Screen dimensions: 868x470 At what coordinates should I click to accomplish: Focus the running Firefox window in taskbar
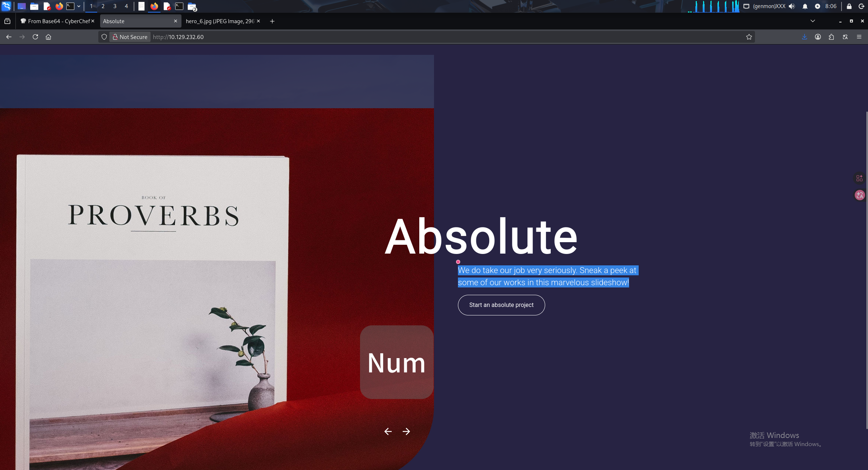(154, 6)
